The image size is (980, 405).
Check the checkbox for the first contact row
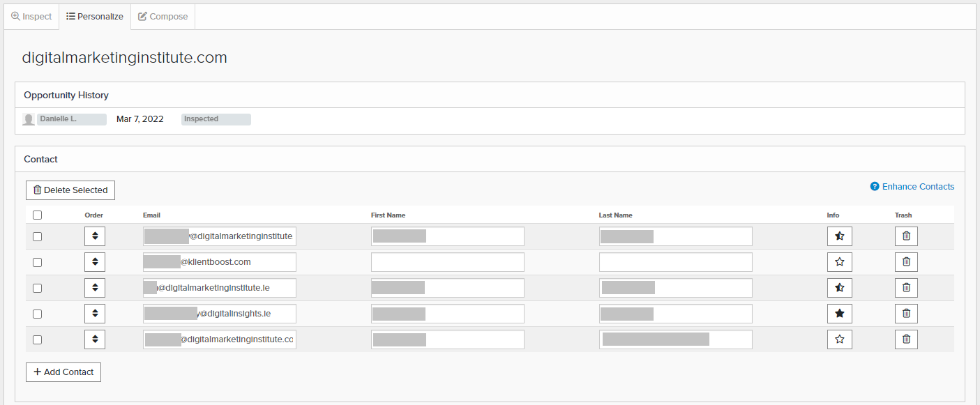coord(37,236)
